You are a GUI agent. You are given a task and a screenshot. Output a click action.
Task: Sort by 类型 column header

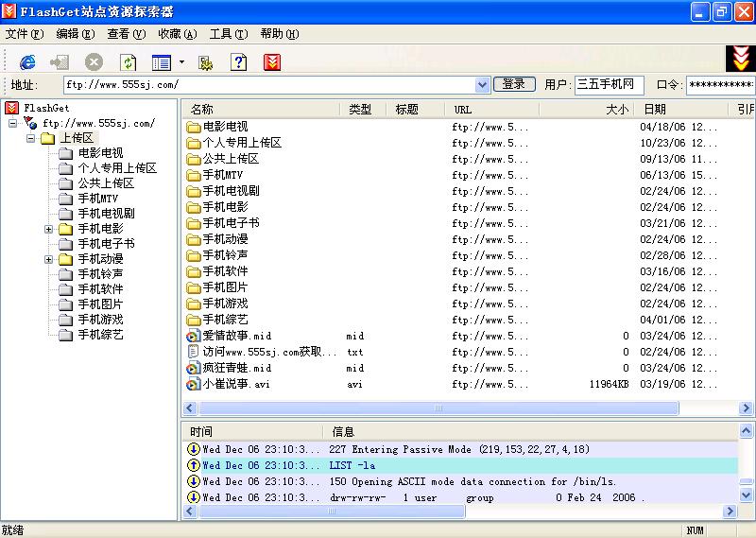(364, 110)
